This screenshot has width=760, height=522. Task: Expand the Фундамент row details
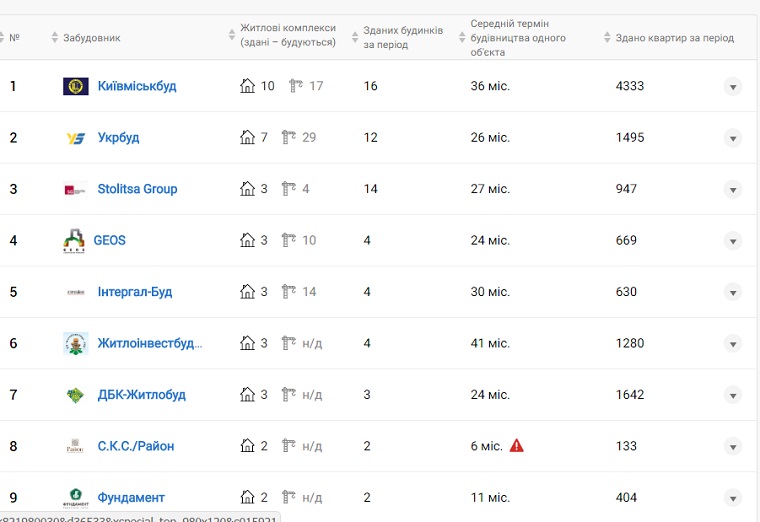(x=733, y=498)
